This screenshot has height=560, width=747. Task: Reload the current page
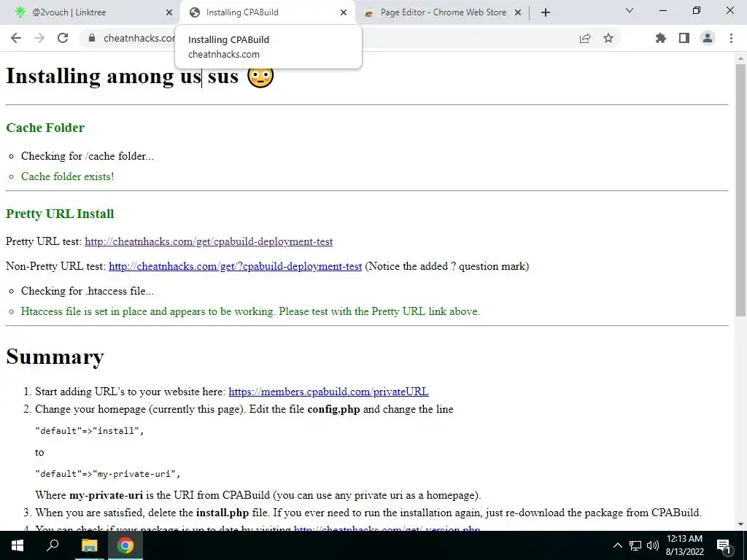[x=63, y=38]
